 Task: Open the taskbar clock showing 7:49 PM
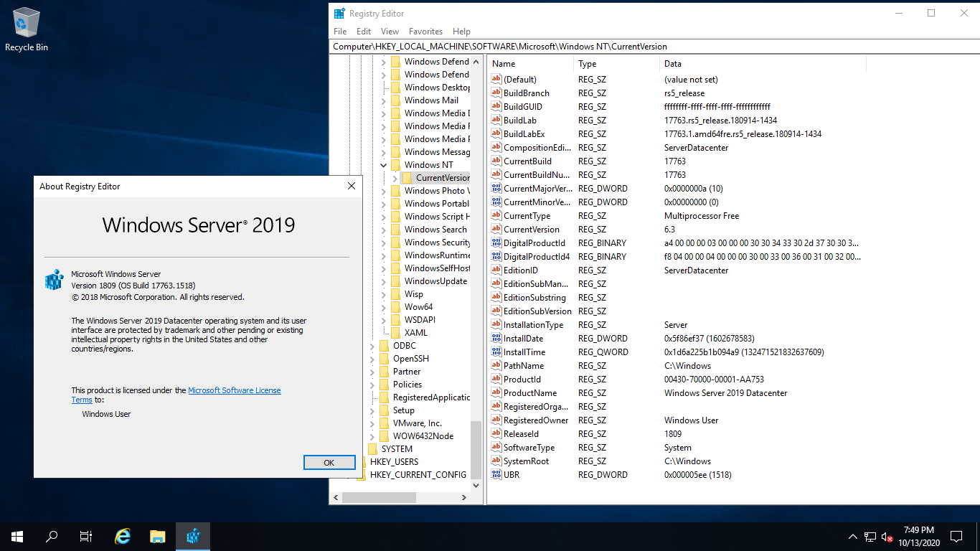[x=918, y=536]
